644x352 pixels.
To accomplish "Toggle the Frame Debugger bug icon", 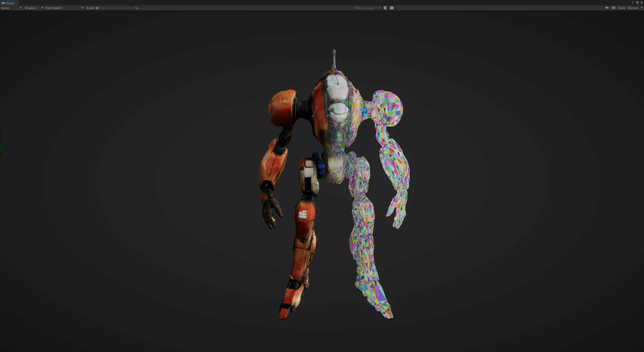I will point(385,8).
